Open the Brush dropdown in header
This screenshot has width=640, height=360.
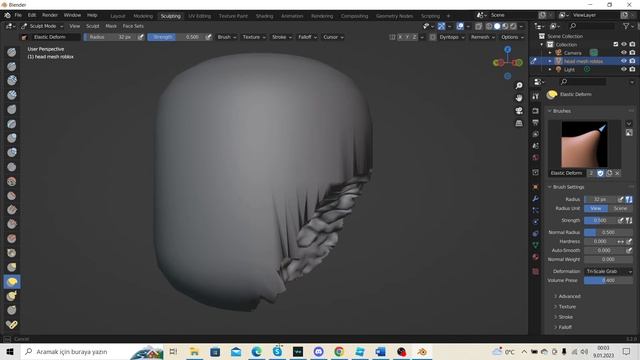tap(227, 37)
